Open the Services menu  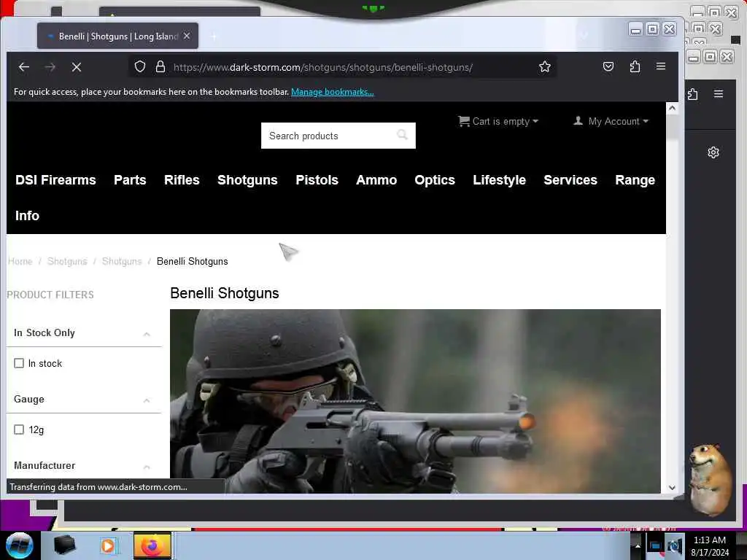[570, 180]
